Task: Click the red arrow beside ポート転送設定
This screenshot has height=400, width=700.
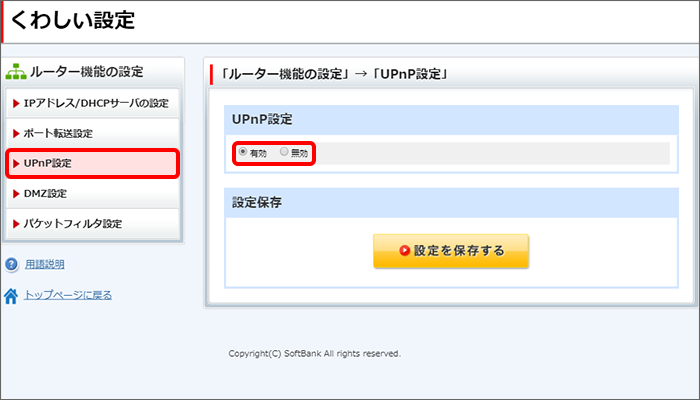Action: (16, 133)
